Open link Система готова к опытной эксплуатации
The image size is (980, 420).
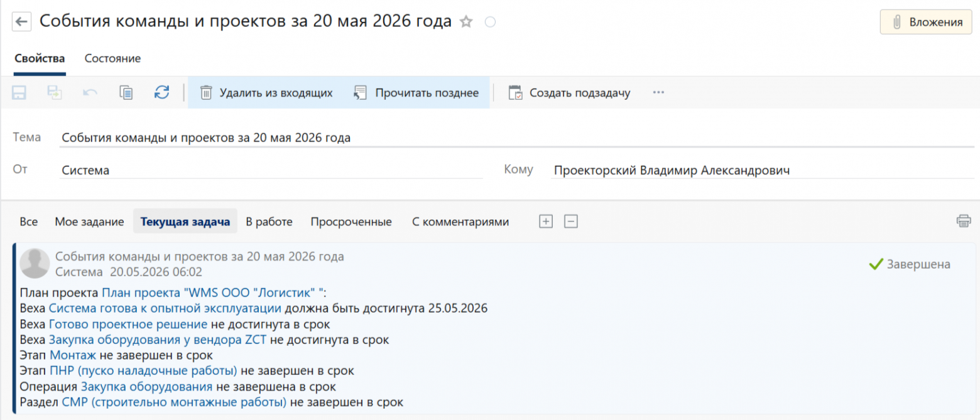click(x=165, y=308)
